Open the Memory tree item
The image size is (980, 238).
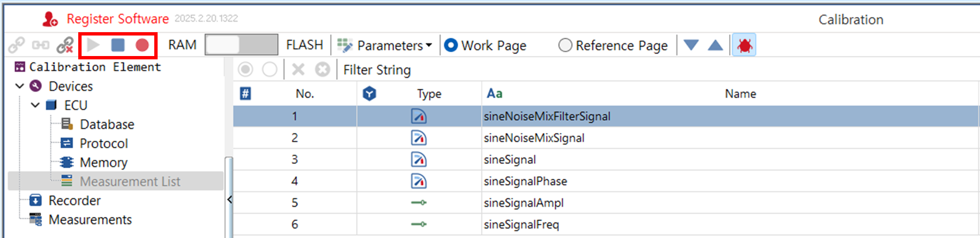tap(104, 163)
